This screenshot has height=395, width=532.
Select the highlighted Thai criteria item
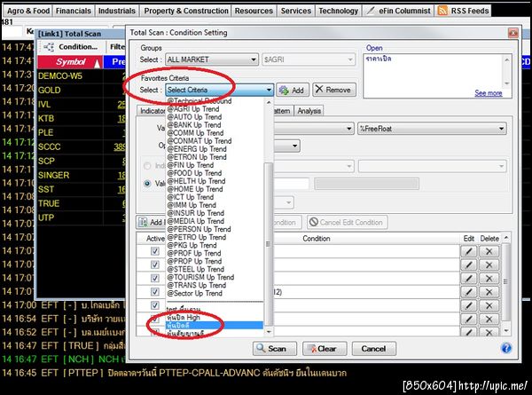pyautogui.click(x=215, y=326)
